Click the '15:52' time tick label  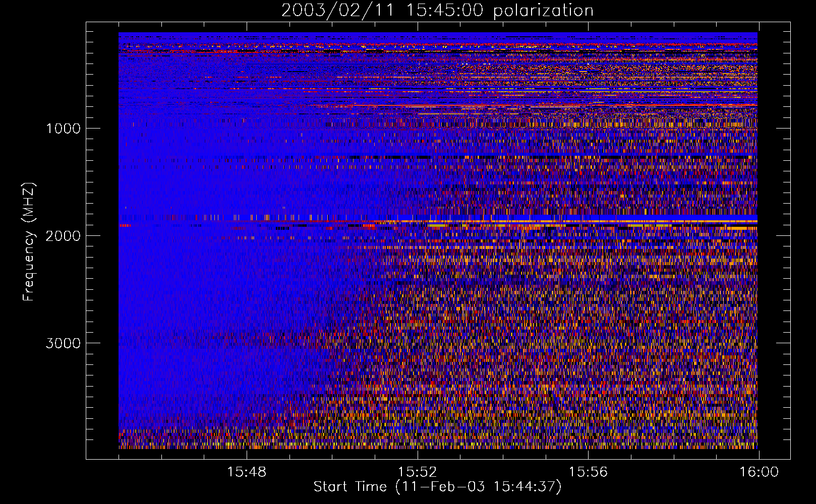click(417, 472)
